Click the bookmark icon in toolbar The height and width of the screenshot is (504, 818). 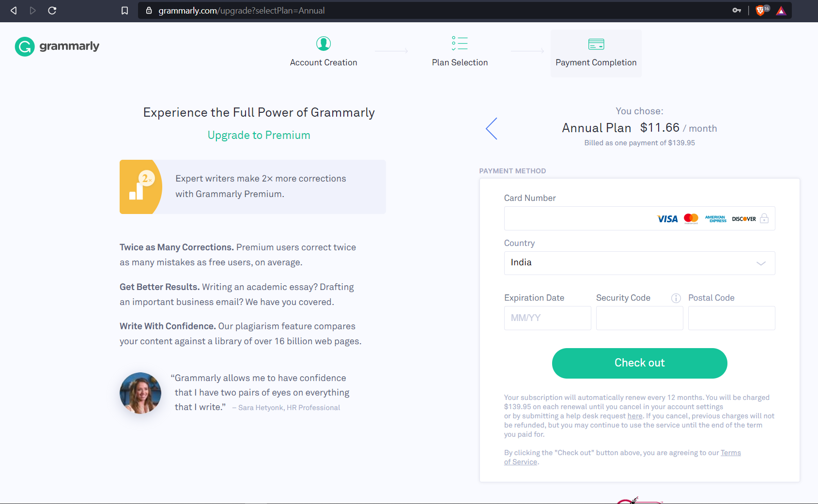click(x=124, y=10)
